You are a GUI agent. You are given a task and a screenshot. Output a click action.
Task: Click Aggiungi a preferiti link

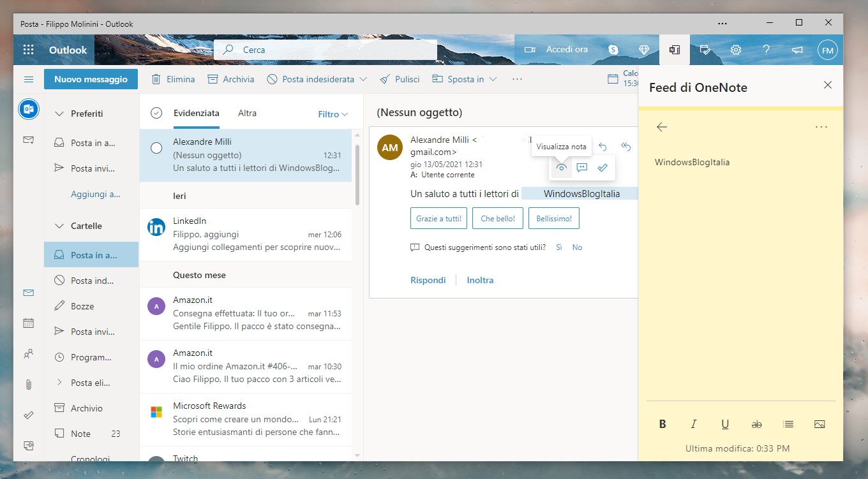pyautogui.click(x=96, y=194)
